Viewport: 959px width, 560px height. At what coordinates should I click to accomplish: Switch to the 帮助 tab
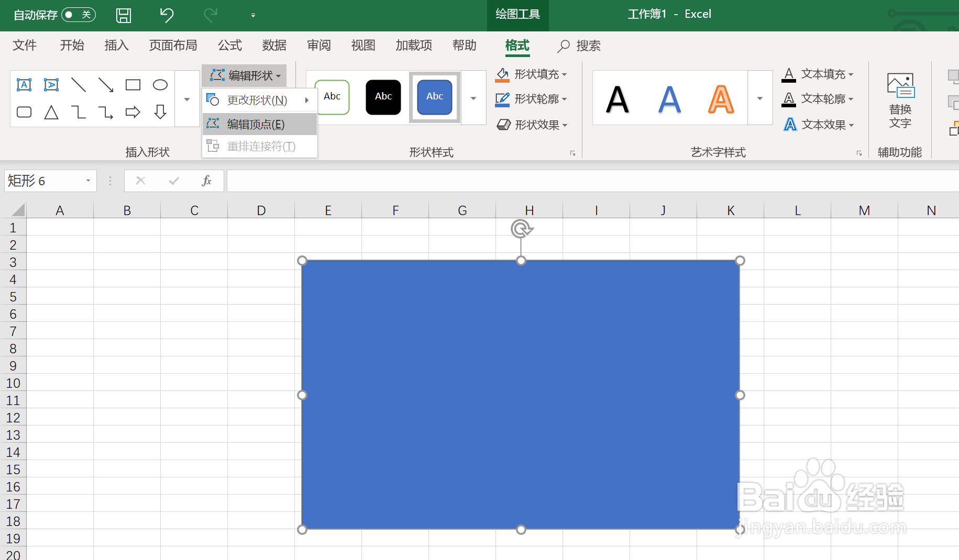(465, 46)
